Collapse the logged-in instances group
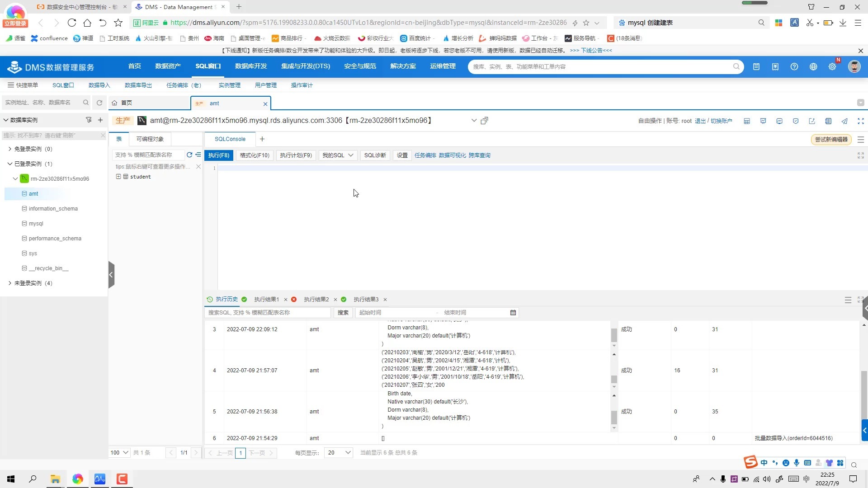 10,164
